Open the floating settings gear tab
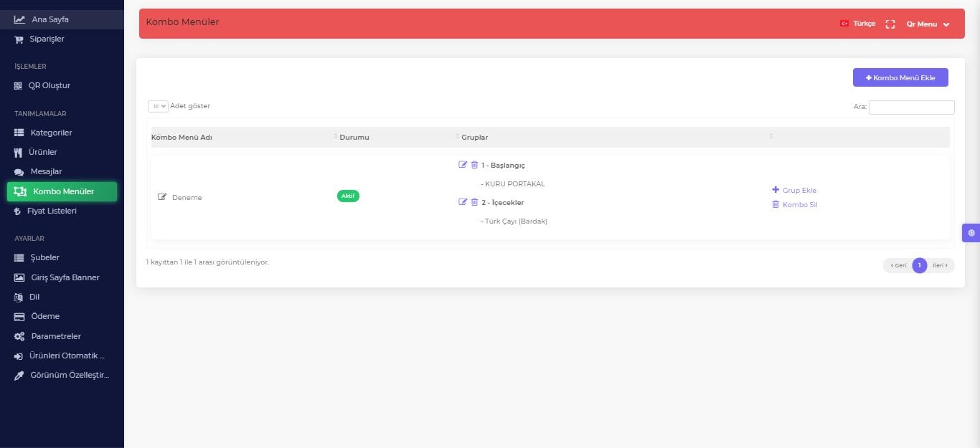 (971, 233)
